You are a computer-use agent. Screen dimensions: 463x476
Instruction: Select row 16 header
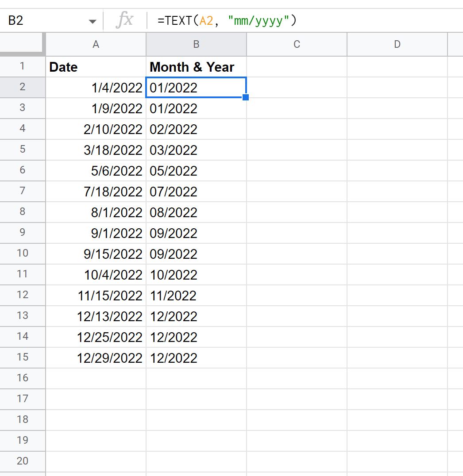pos(23,378)
